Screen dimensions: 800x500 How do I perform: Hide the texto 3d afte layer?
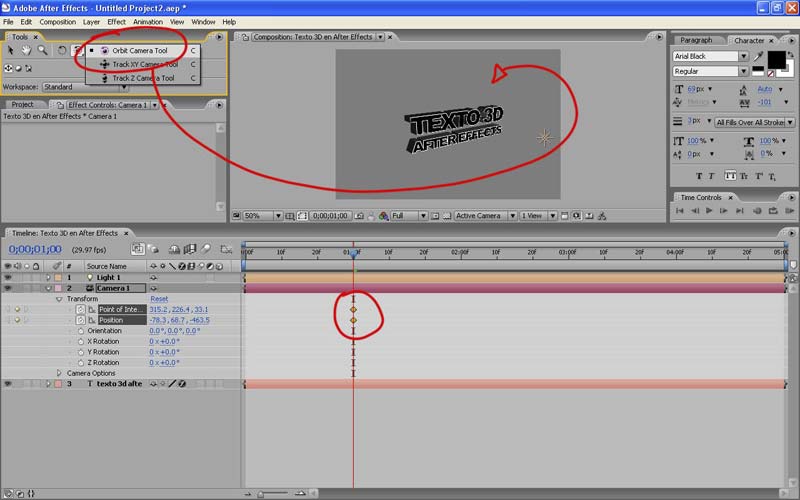[x=8, y=384]
